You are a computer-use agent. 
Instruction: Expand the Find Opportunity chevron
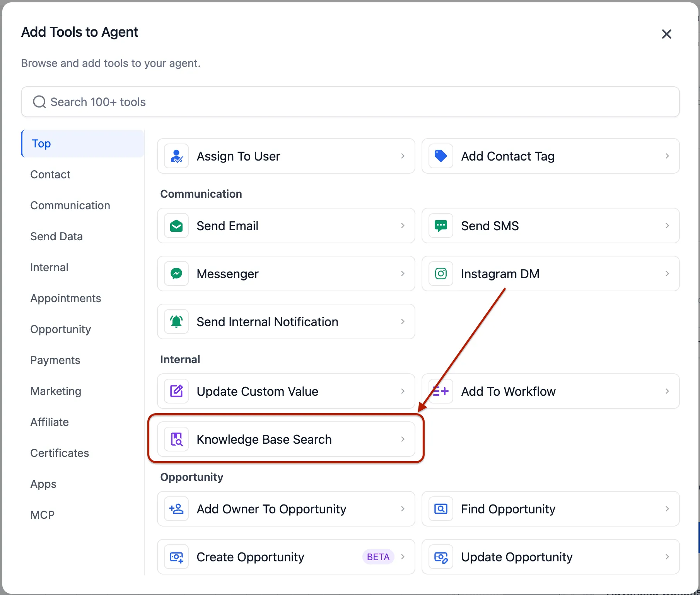point(667,509)
